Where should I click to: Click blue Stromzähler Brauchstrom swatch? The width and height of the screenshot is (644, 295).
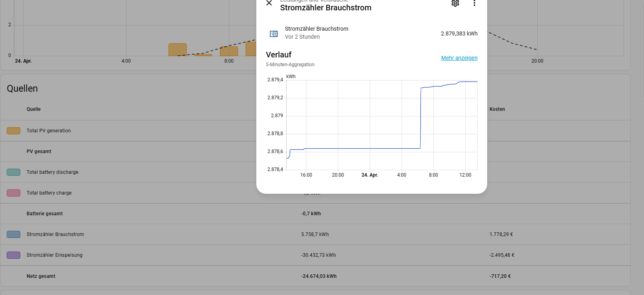14,234
